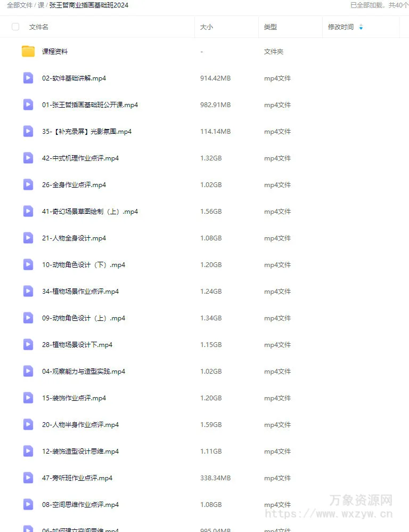The image size is (409, 532).
Task: Go to 课 folder in the breadcrumb
Action: 41,5
